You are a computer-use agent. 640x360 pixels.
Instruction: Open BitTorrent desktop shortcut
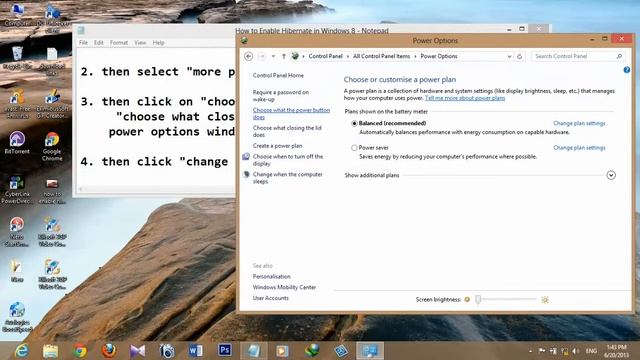(17, 143)
